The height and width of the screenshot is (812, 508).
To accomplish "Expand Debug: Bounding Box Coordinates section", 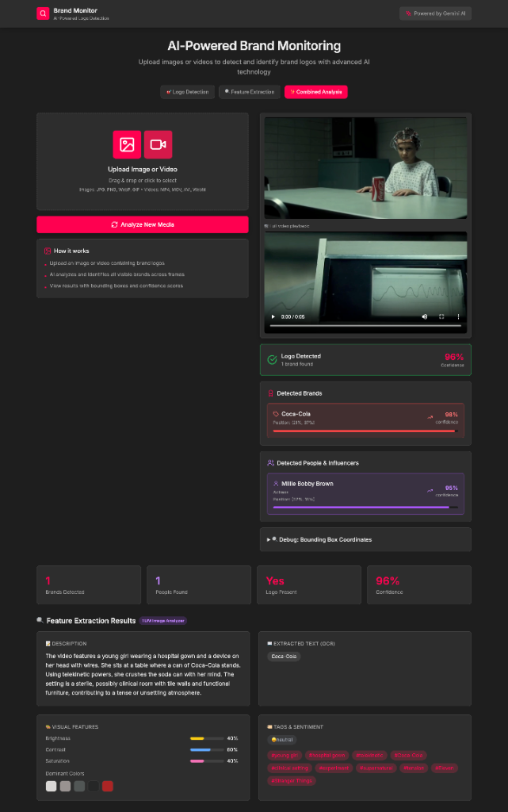I will [x=365, y=539].
